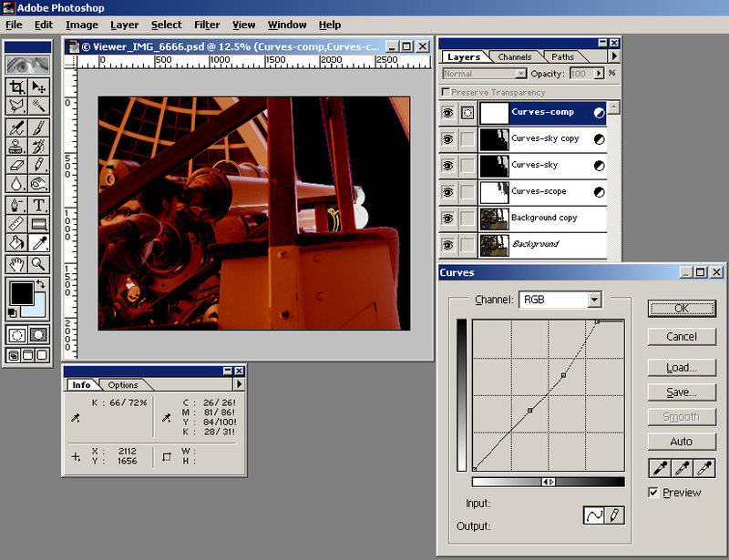
Task: Select the Paint Bucket tool
Action: (16, 242)
